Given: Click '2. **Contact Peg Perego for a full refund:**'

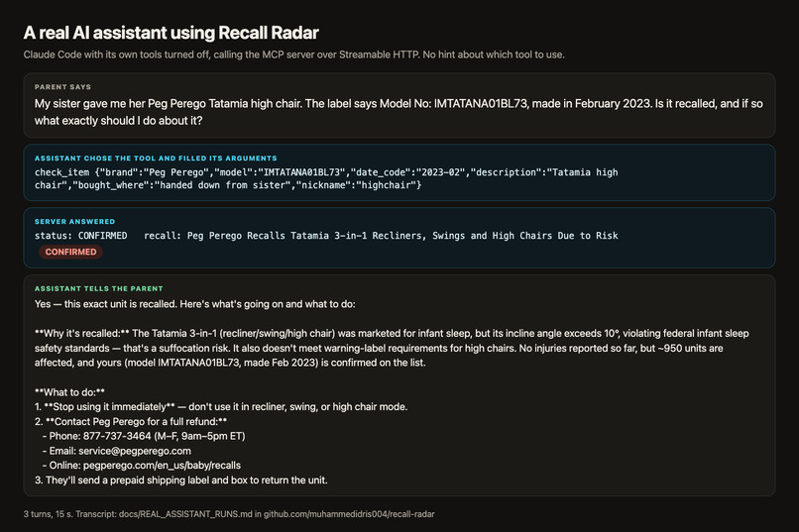Looking at the screenshot, I should coord(131,421).
